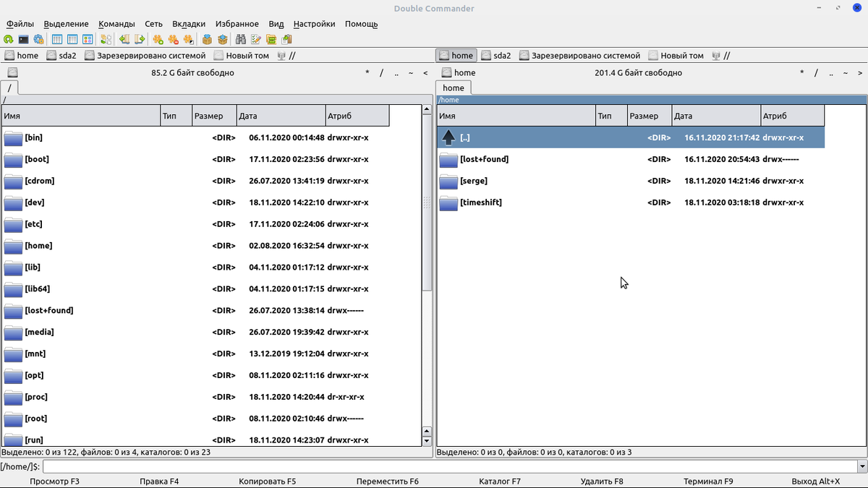This screenshot has width=868, height=488.
Task: Select the [proc] folder row
Action: pos(195,397)
